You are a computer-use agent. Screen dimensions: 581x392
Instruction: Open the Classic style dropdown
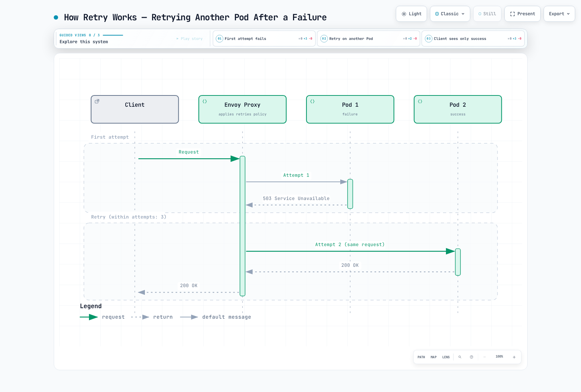(x=450, y=14)
